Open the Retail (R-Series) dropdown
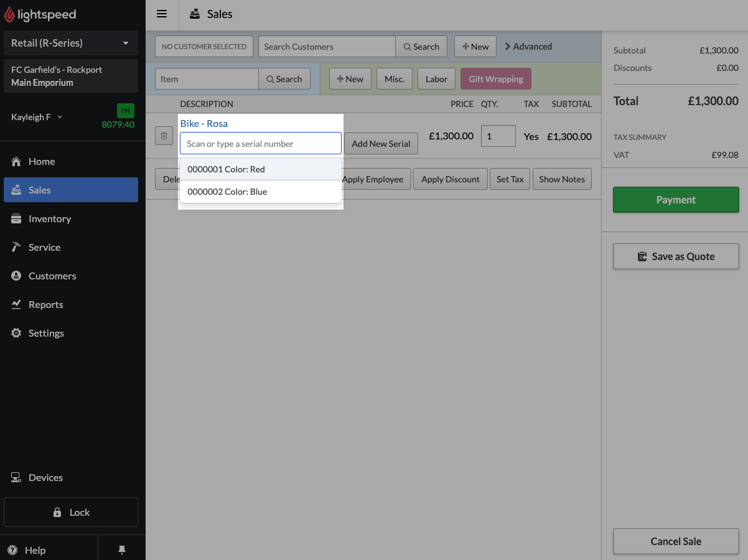Viewport: 748px width, 560px height. (x=71, y=43)
